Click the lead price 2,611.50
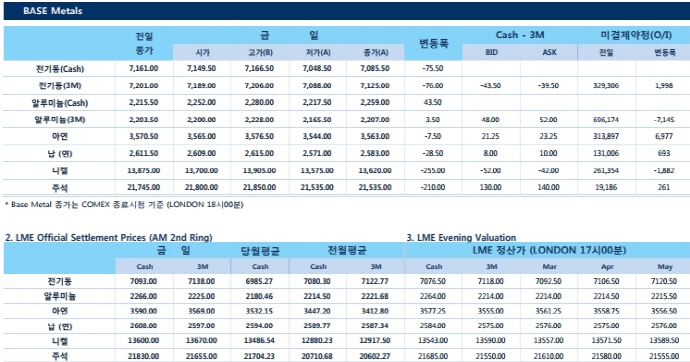690x362 pixels. point(144,154)
